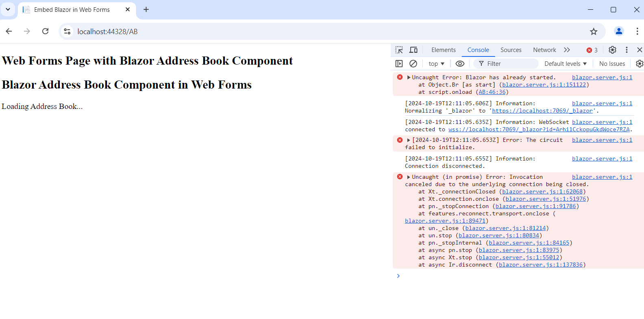This screenshot has height=319, width=644.
Task: Click error icon of 'Invocation canceled' message
Action: [x=400, y=177]
